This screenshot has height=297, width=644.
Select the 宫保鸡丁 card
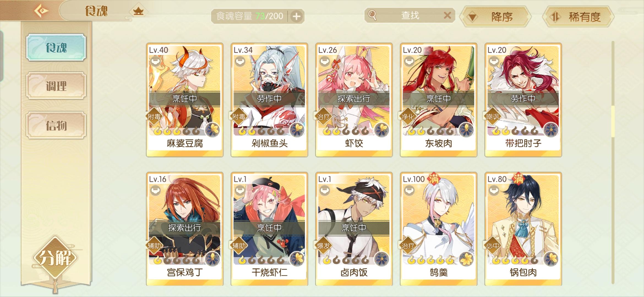tap(185, 229)
